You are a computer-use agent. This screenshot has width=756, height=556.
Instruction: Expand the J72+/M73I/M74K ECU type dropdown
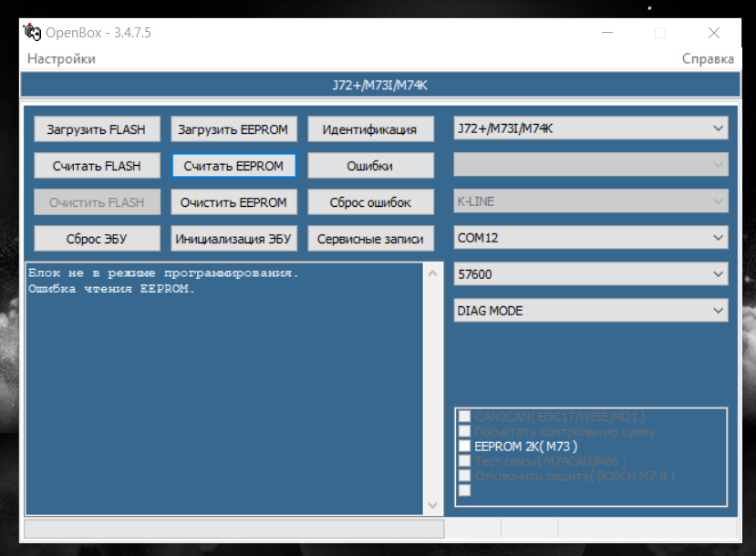click(591, 129)
